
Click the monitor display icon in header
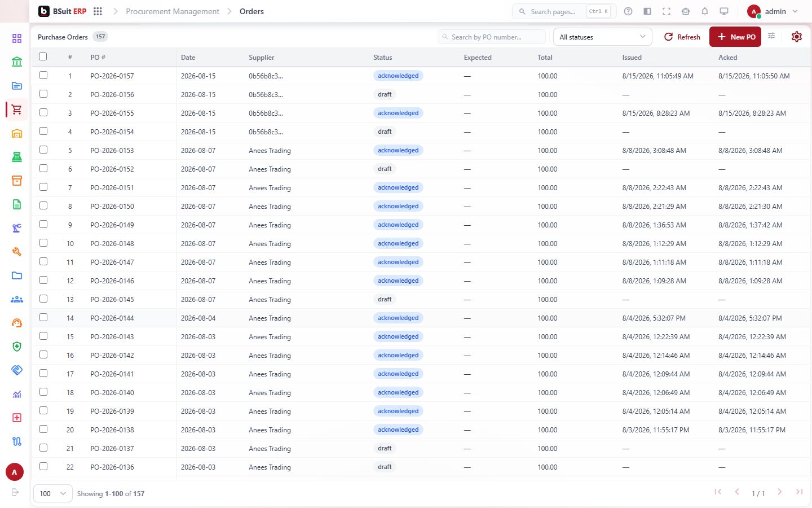(724, 11)
